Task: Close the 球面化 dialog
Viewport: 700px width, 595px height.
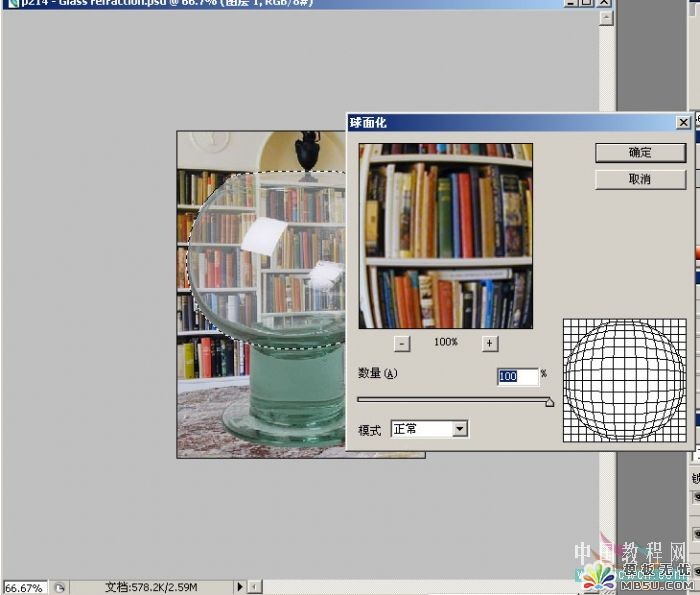Action: (x=683, y=122)
